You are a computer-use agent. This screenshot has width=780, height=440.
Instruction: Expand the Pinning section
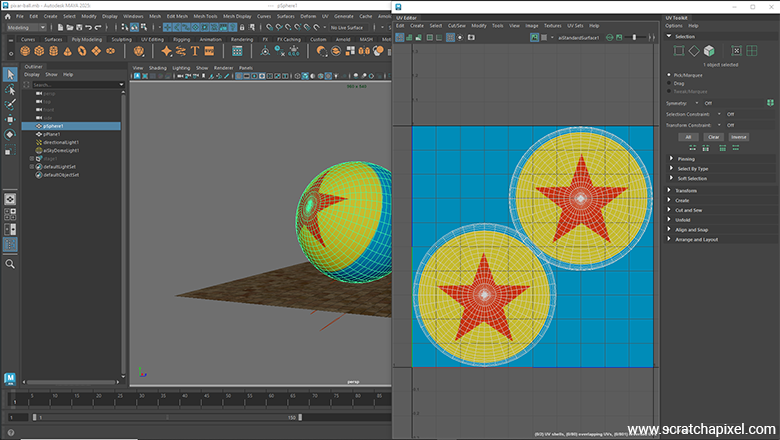(x=671, y=159)
